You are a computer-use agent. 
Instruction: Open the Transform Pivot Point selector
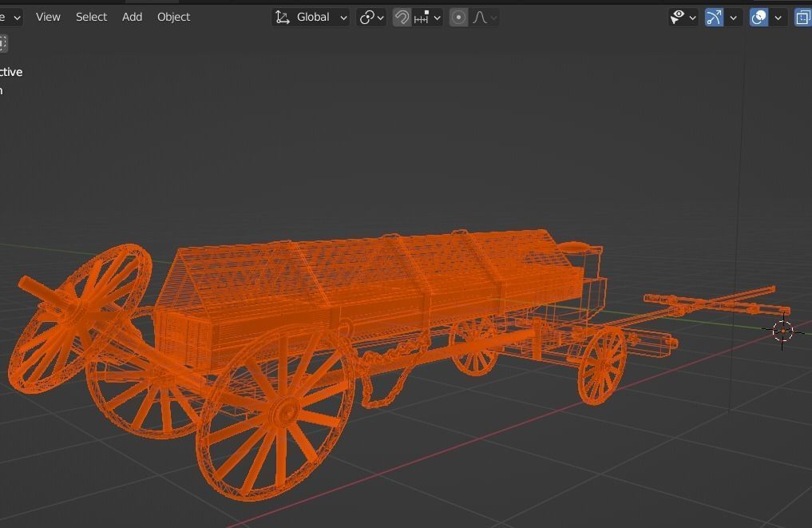[367, 17]
